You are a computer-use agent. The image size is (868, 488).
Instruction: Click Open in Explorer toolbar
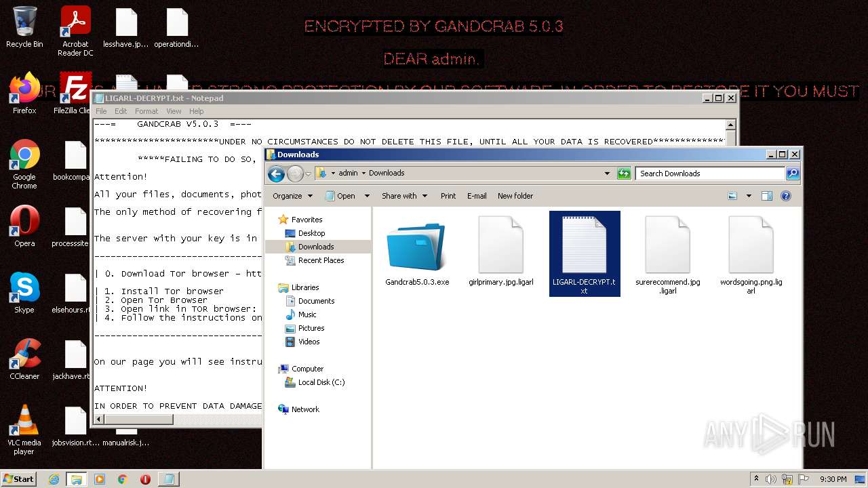pos(340,196)
